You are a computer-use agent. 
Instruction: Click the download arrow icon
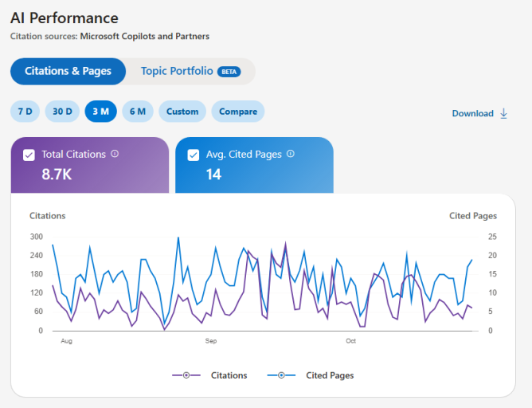tap(504, 113)
